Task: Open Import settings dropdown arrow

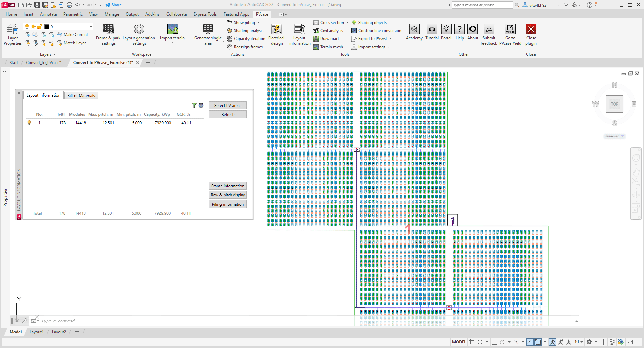Action: [389, 47]
